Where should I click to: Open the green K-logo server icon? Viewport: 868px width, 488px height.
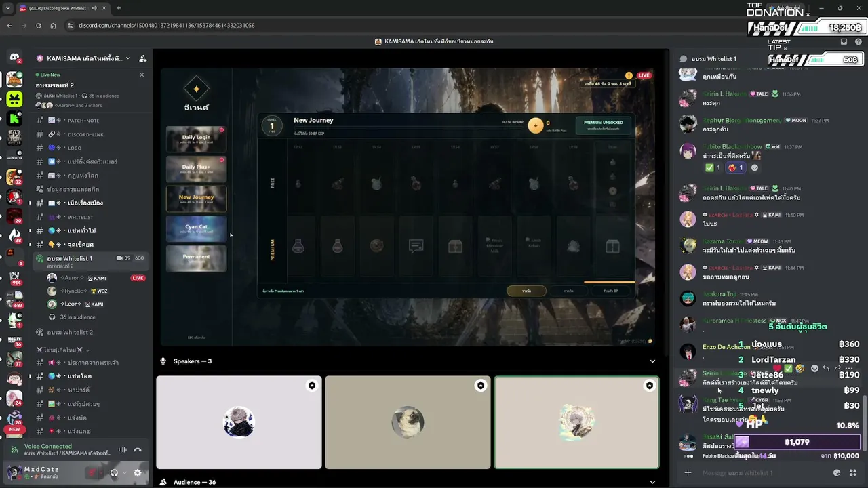(14, 119)
